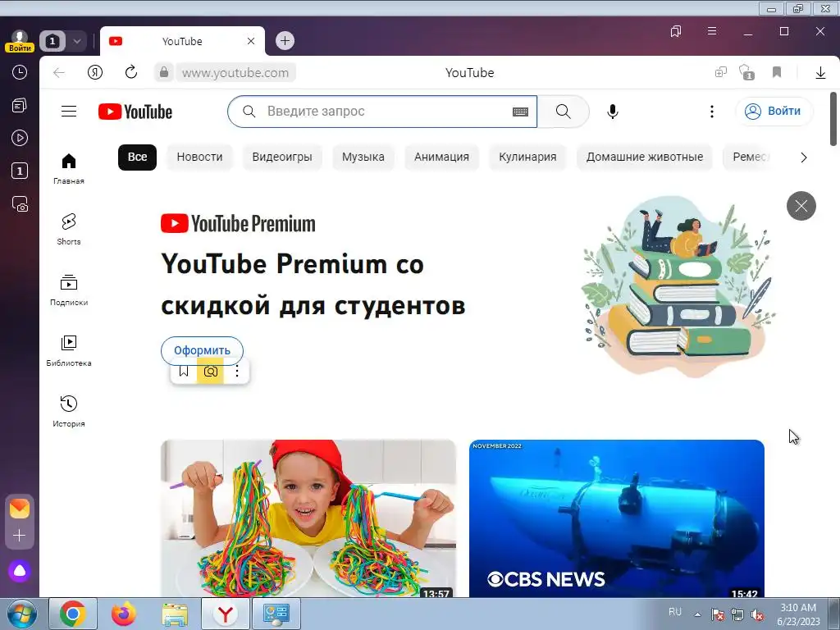Open the video player icon in browser sidebar
Viewport: 840px width, 630px height.
(x=20, y=138)
